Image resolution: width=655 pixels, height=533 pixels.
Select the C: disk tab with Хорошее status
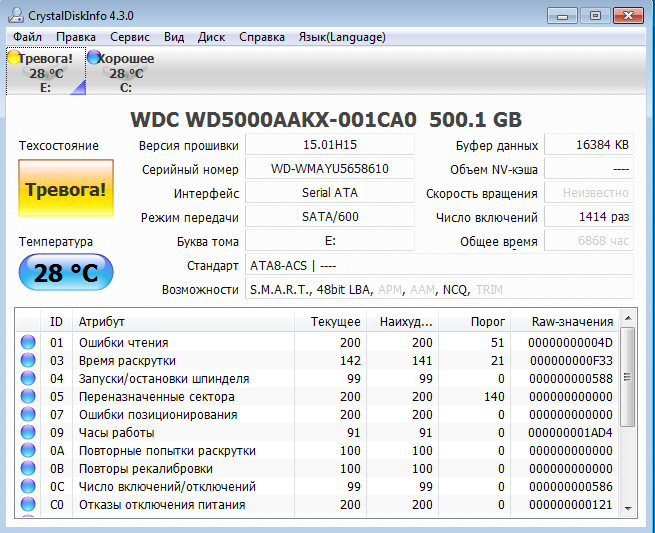tap(125, 71)
